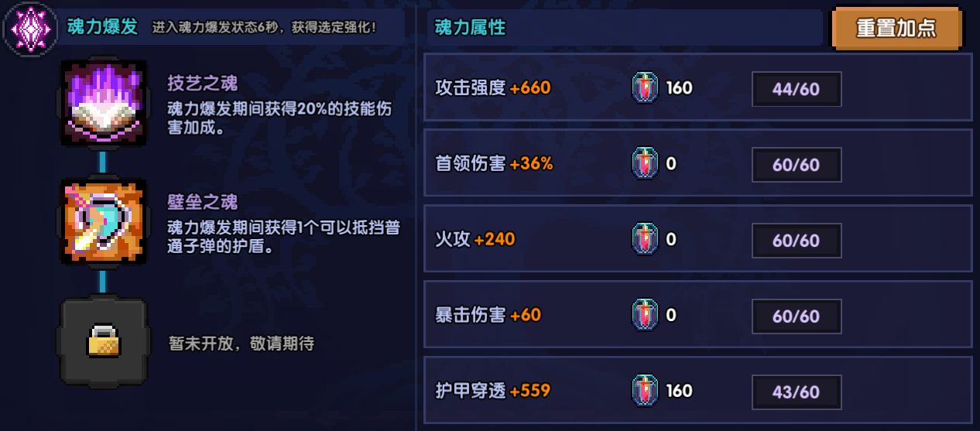Select the 技艺之魂 purple flame skill icon
The height and width of the screenshot is (431, 980).
pyautogui.click(x=103, y=103)
